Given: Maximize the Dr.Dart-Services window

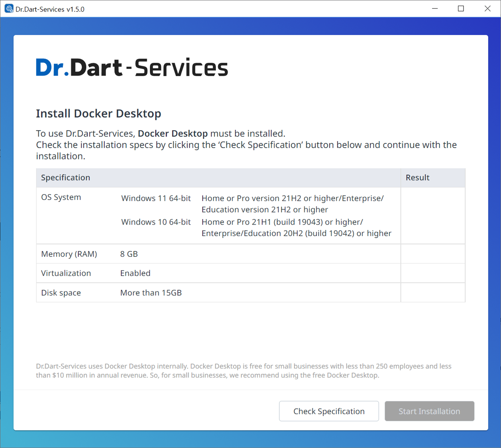Looking at the screenshot, I should [461, 9].
